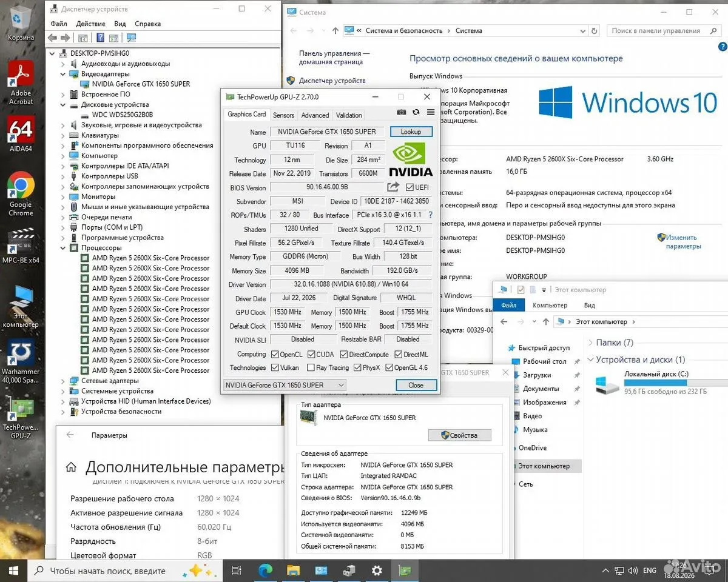
Task: Click show/hide console tree toolbar icon
Action: 83,38
